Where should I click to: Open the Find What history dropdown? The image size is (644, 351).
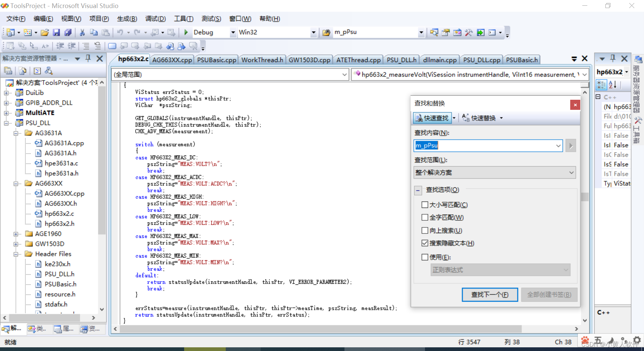[x=558, y=145]
